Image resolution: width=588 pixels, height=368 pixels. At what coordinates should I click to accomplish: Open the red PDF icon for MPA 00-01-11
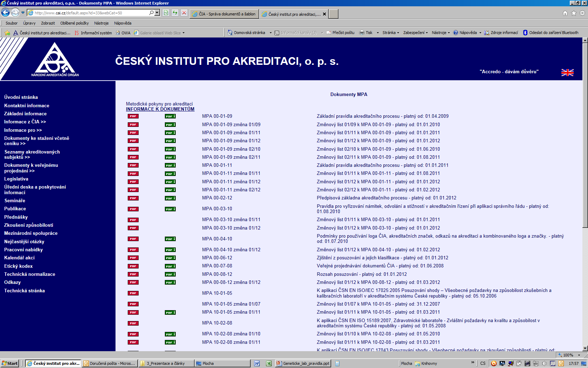(x=133, y=165)
